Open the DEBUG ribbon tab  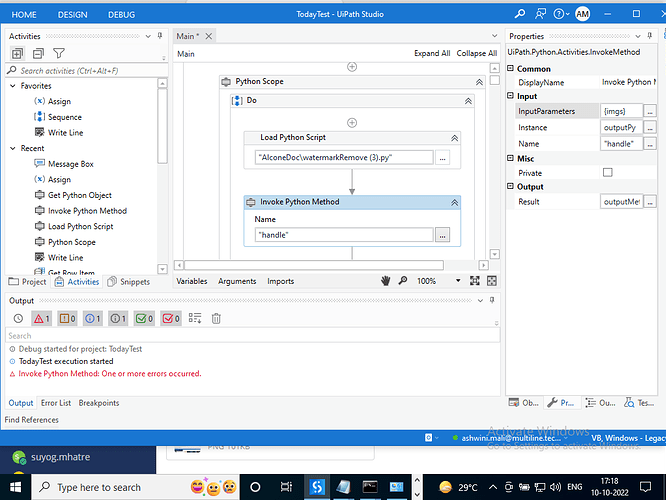[121, 14]
